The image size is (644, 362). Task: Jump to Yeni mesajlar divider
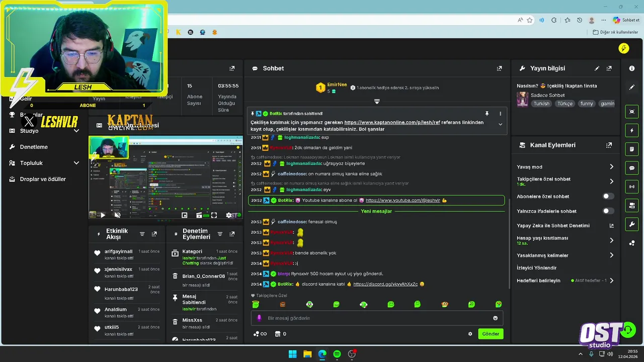pyautogui.click(x=376, y=211)
